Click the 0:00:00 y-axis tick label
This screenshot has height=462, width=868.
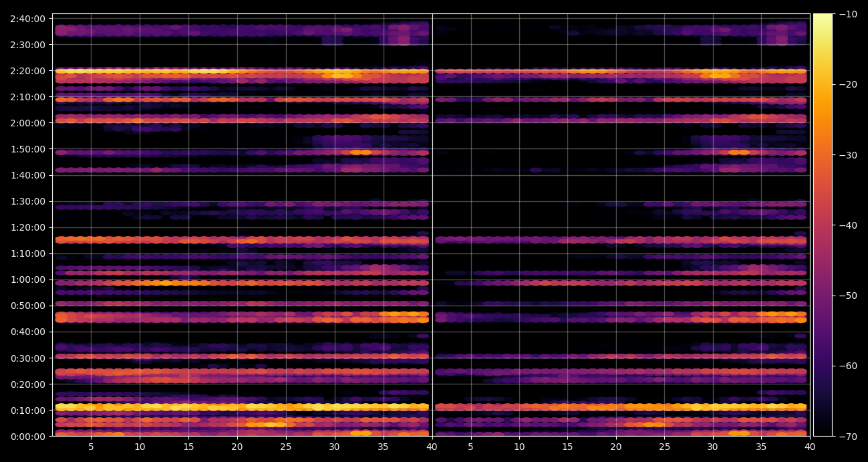27,437
